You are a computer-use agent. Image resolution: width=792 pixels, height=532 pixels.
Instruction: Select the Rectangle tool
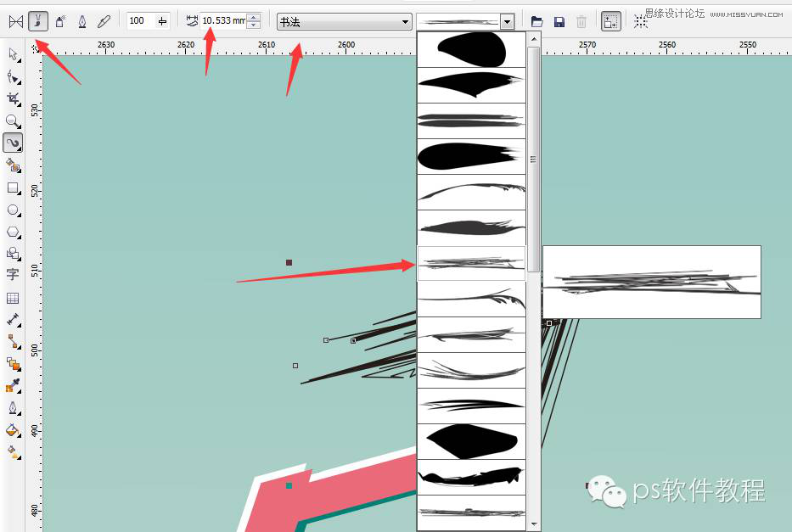coord(14,188)
